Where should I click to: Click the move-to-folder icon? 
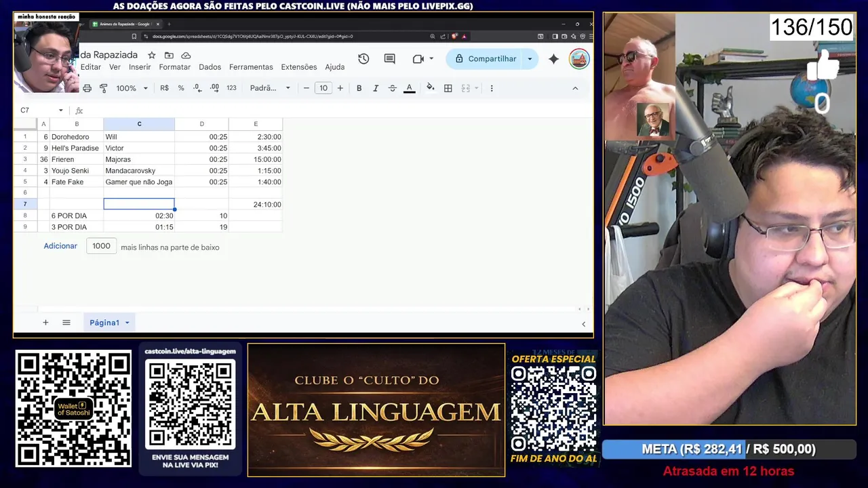[169, 55]
